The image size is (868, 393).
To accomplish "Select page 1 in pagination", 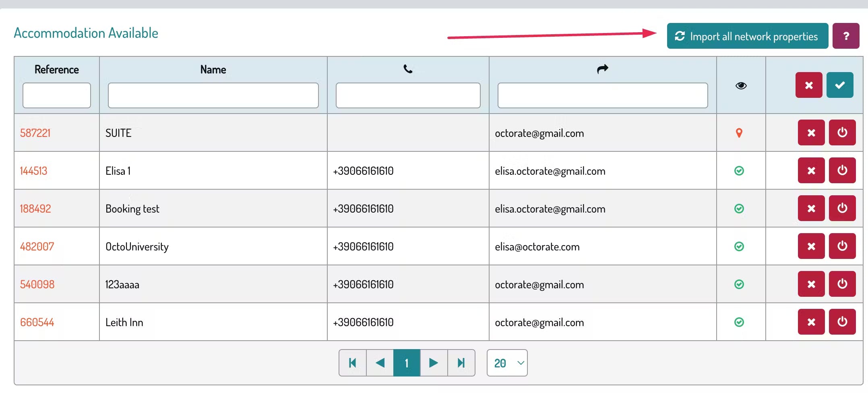I will pyautogui.click(x=407, y=363).
